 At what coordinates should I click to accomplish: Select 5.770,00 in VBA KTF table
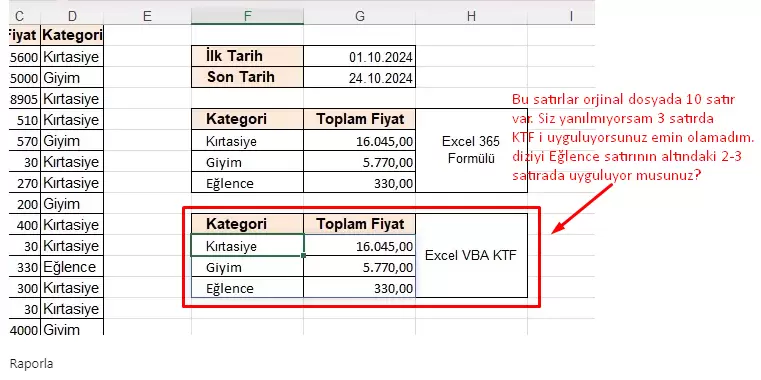click(x=360, y=266)
